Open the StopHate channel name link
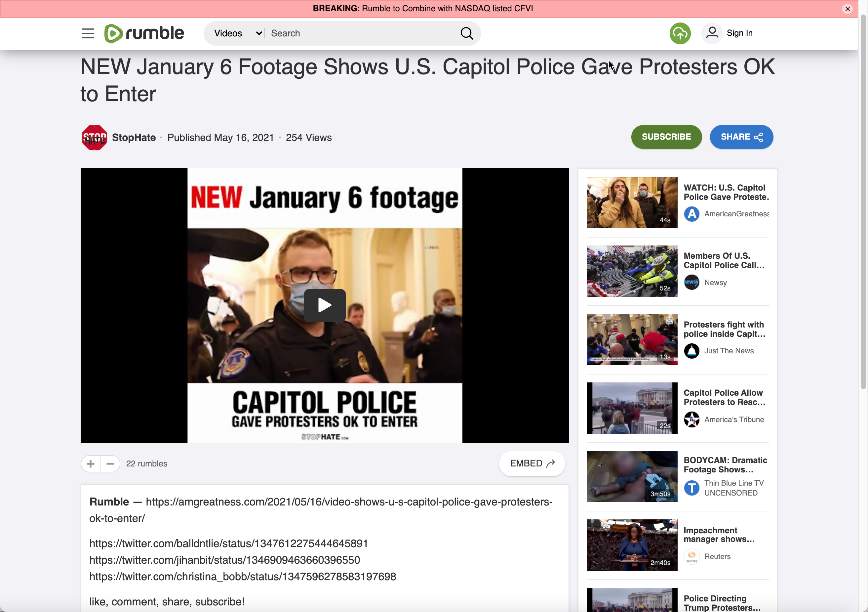Viewport: 868px width, 612px height. tap(134, 138)
